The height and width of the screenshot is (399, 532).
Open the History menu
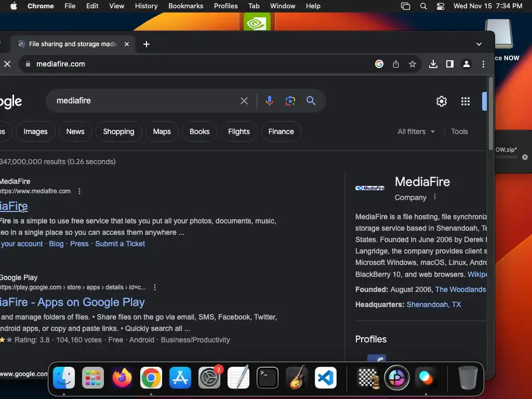click(x=146, y=6)
